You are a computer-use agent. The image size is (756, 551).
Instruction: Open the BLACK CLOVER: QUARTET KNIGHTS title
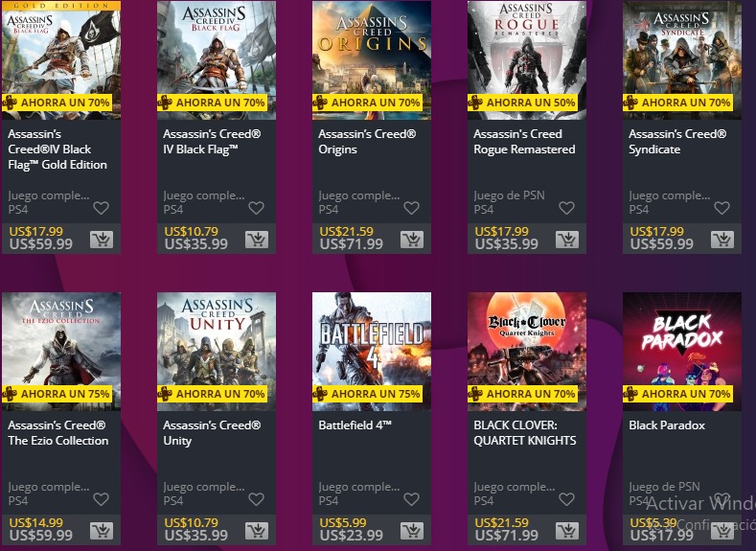[x=524, y=433]
